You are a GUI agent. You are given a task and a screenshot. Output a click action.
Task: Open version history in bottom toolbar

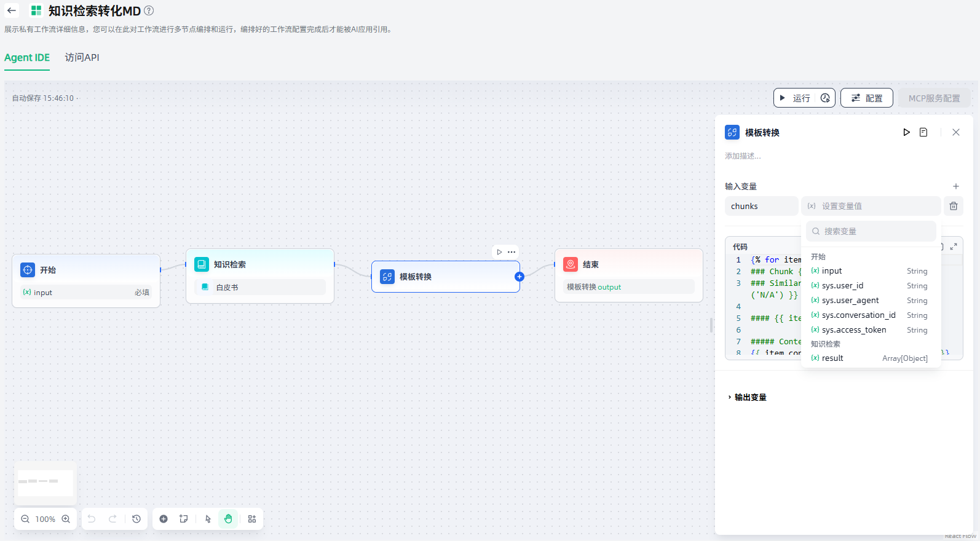136,519
